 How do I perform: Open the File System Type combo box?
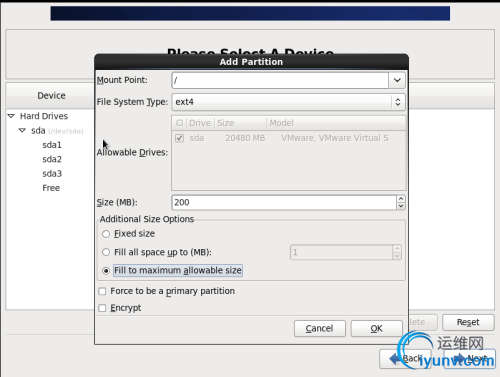[x=288, y=102]
